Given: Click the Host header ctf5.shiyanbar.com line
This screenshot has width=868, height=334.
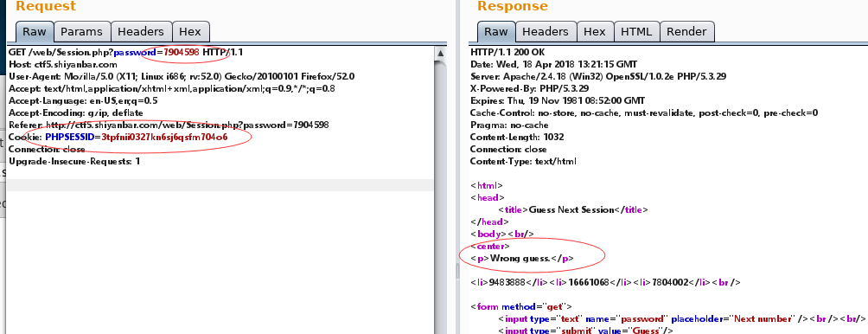Looking at the screenshot, I should [x=63, y=64].
